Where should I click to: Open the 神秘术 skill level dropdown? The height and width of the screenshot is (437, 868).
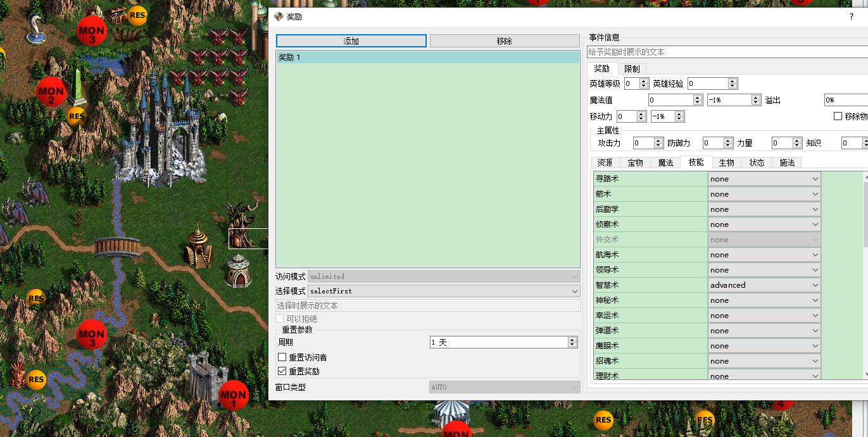pos(764,300)
